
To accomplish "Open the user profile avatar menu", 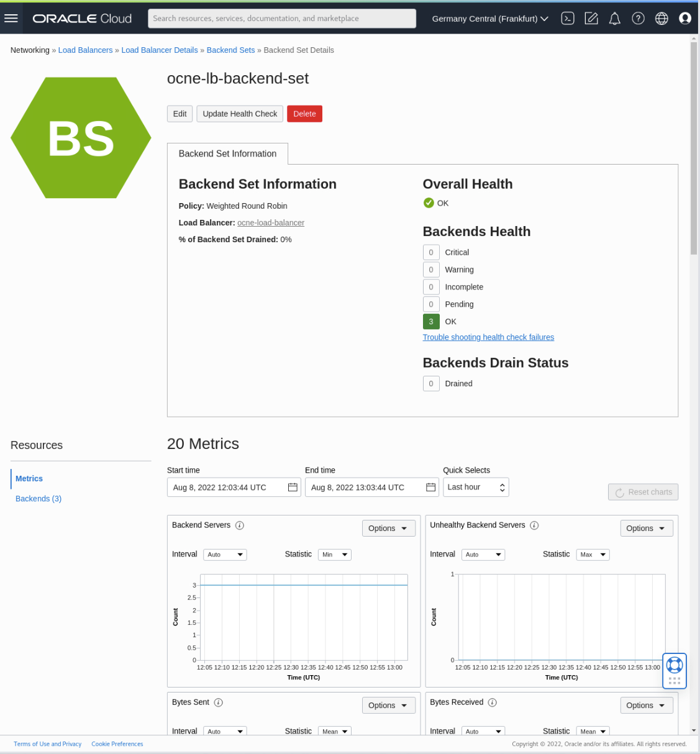I will point(685,19).
